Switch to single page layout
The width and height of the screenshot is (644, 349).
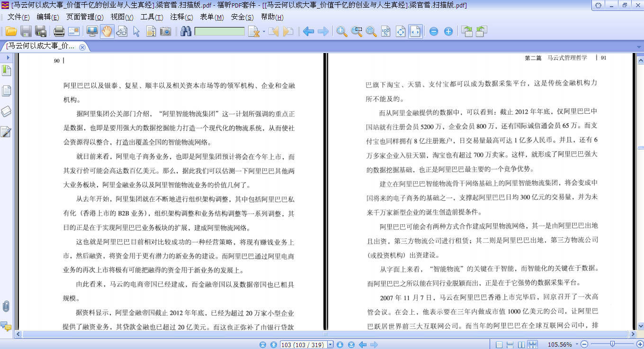click(499, 345)
